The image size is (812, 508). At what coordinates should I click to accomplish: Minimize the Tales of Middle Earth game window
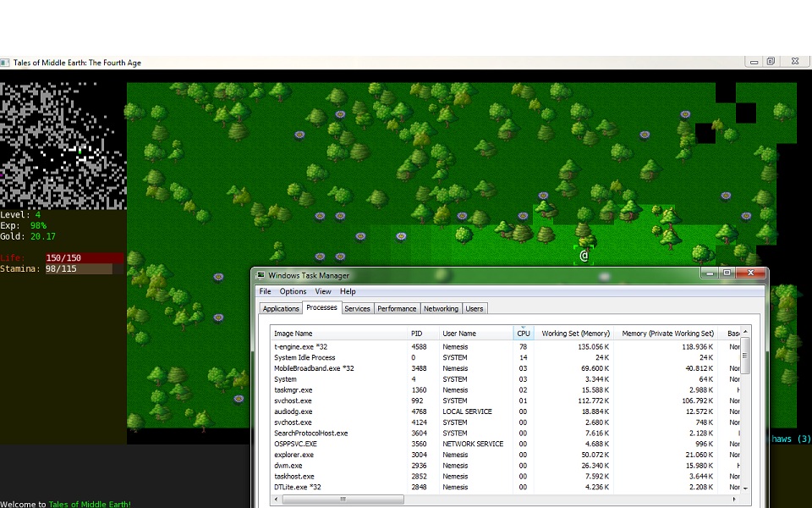[754, 62]
